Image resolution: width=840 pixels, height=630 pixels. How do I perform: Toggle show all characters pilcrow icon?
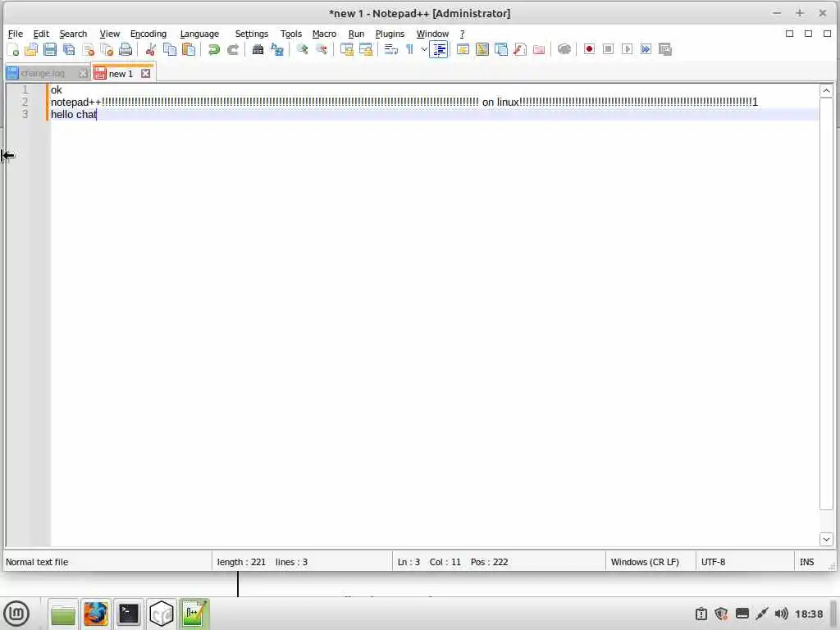[410, 50]
